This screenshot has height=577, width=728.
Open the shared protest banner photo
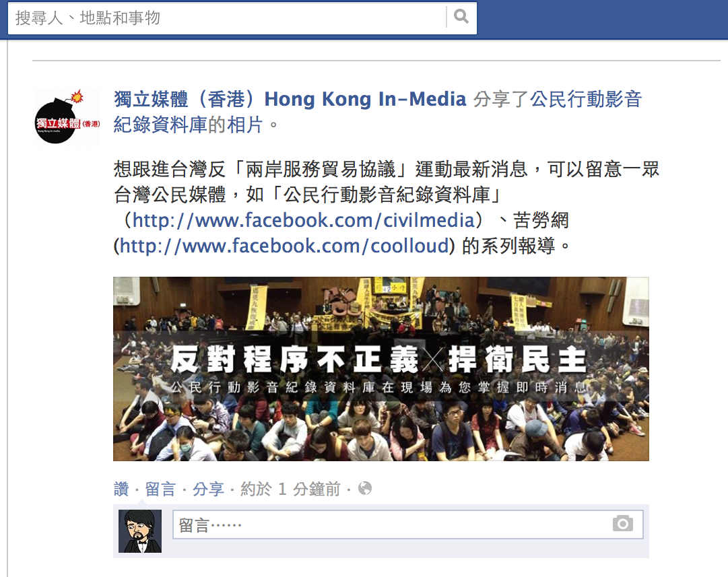tap(380, 368)
